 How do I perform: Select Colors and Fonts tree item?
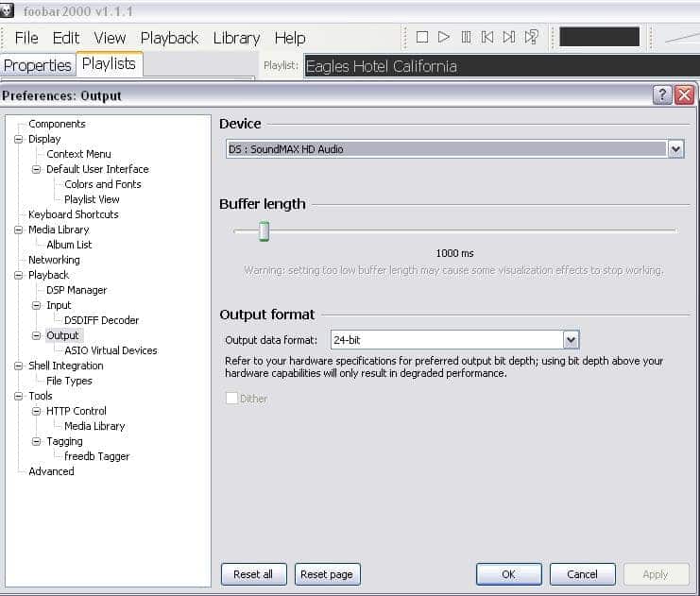coord(103,184)
